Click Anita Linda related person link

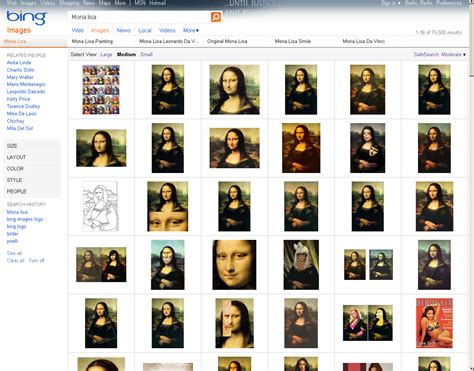19,63
